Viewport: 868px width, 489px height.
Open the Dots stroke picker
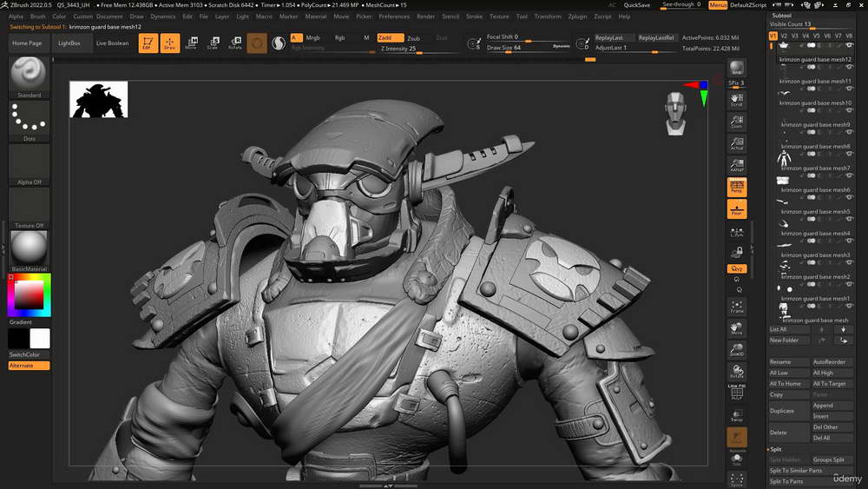[x=29, y=122]
